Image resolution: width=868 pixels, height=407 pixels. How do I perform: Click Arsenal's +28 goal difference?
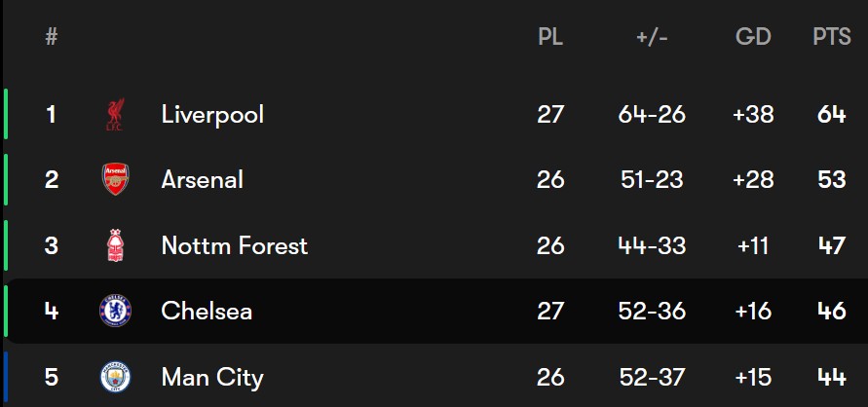753,180
